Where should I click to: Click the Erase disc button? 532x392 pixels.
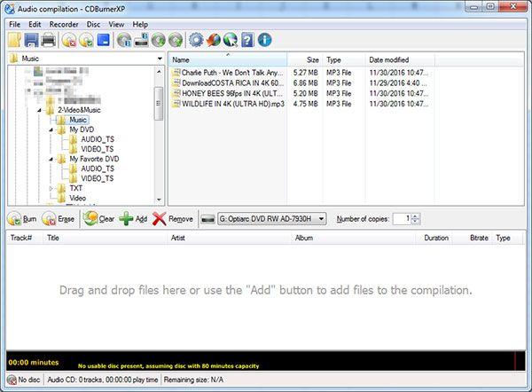[x=59, y=218]
